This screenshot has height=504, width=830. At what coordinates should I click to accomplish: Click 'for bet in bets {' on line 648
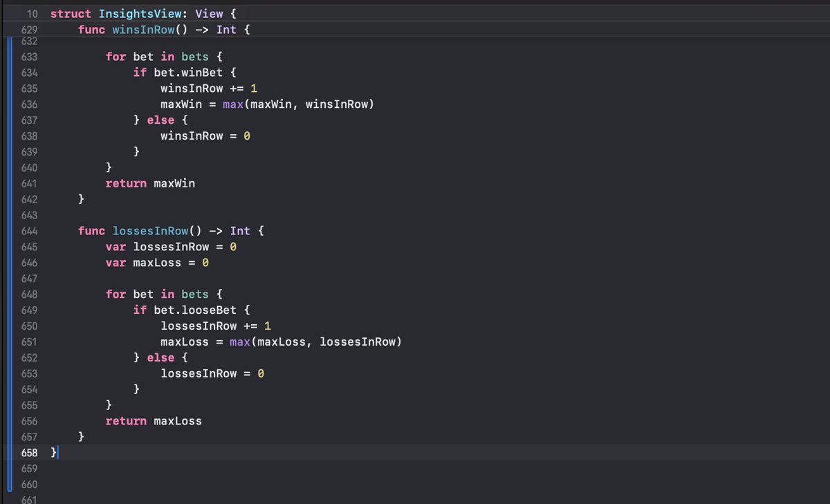(x=164, y=295)
